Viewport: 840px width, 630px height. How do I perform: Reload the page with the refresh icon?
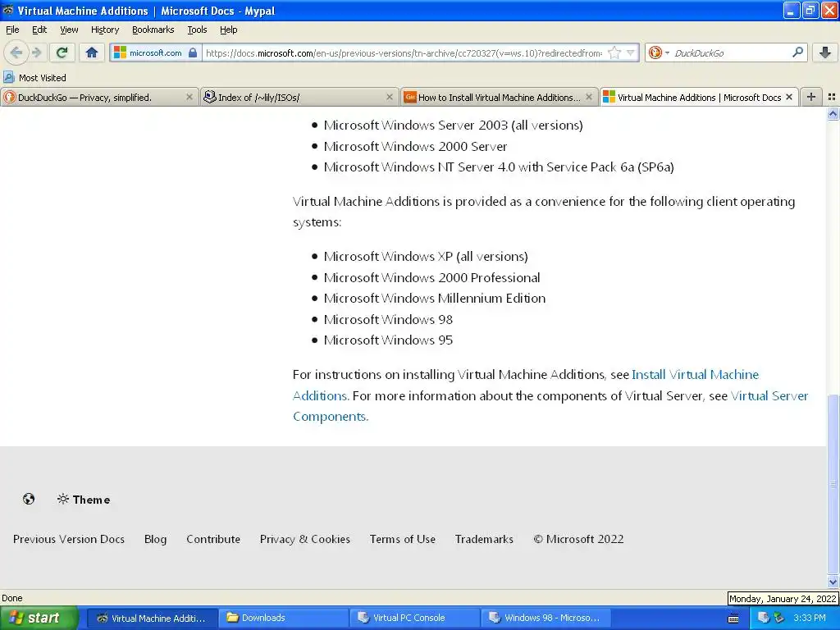[62, 52]
